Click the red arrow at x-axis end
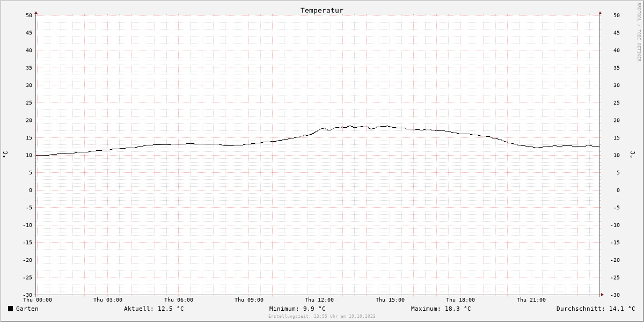 coord(602,295)
